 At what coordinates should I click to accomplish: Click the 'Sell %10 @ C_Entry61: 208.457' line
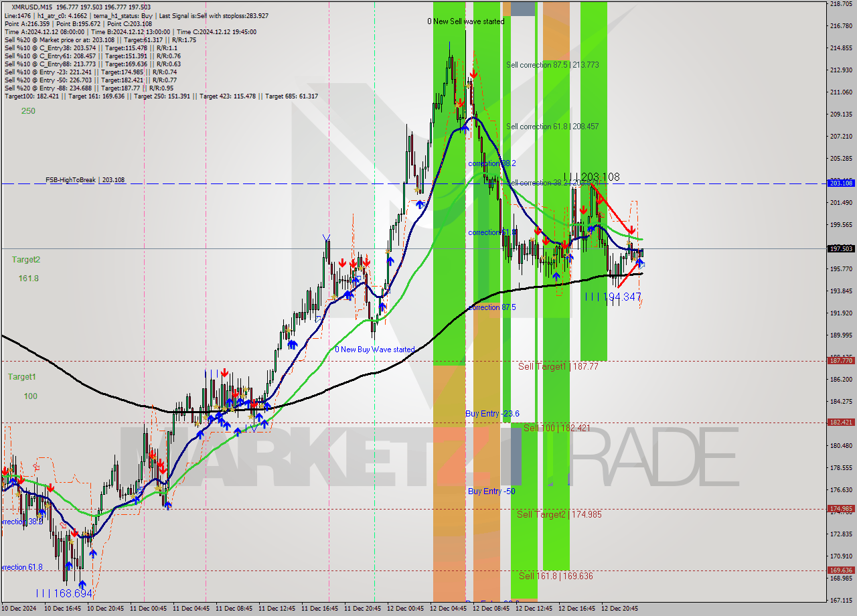92,56
